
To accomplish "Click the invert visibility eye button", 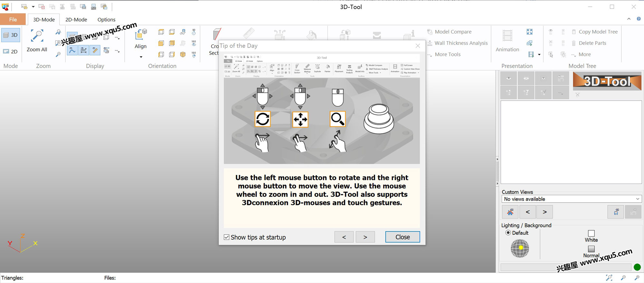I will (526, 78).
